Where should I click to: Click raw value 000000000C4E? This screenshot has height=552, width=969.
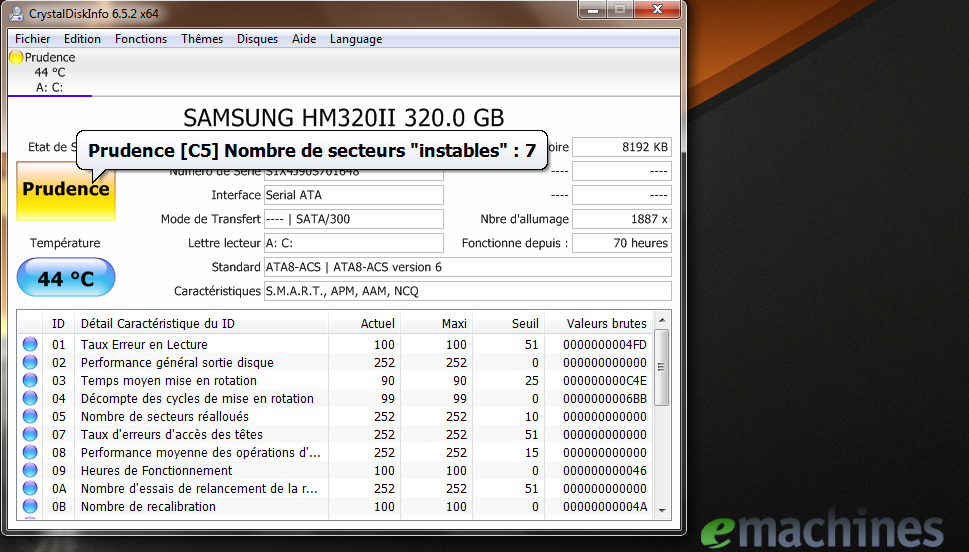pyautogui.click(x=605, y=380)
